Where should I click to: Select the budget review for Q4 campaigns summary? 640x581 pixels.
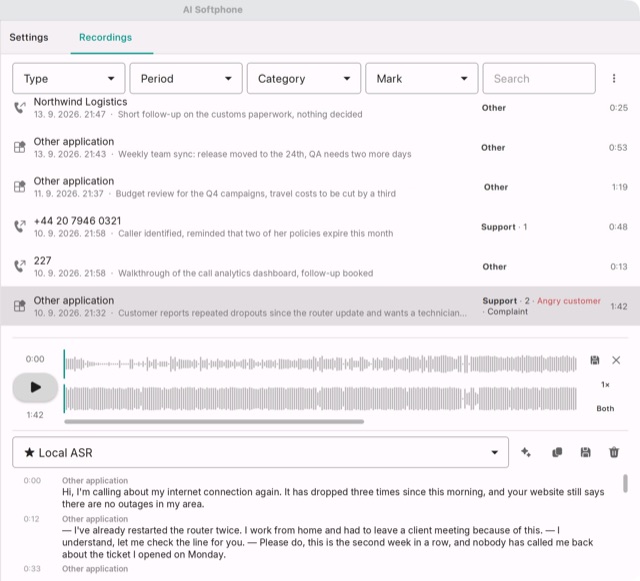(256, 194)
